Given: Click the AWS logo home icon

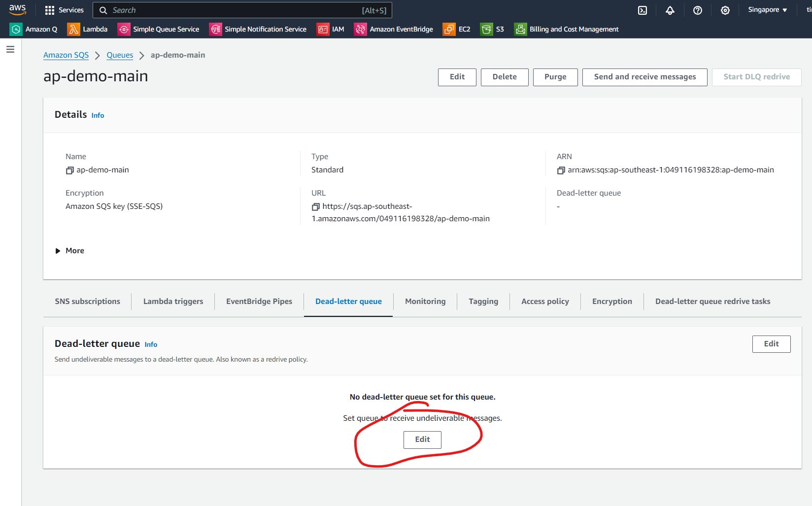Looking at the screenshot, I should (18, 10).
